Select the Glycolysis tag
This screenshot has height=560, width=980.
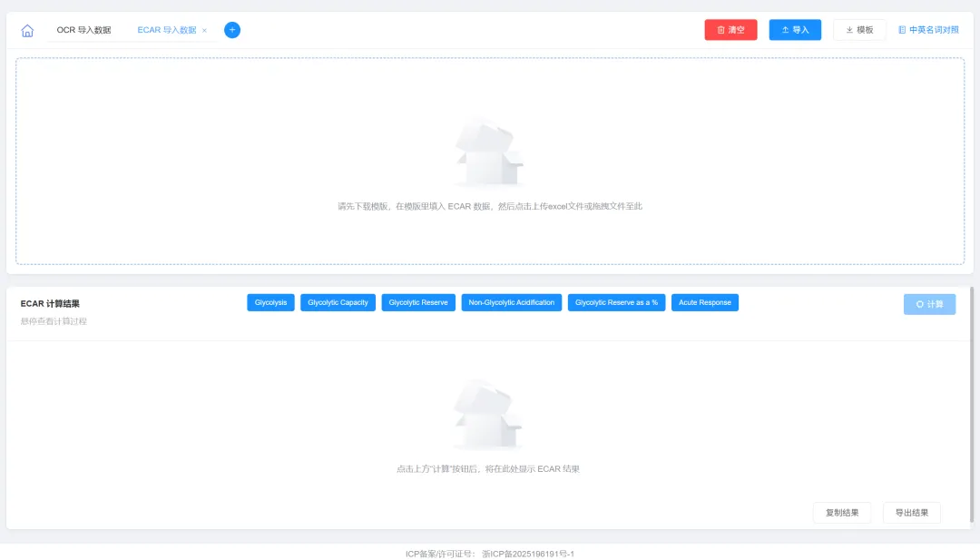tap(270, 302)
